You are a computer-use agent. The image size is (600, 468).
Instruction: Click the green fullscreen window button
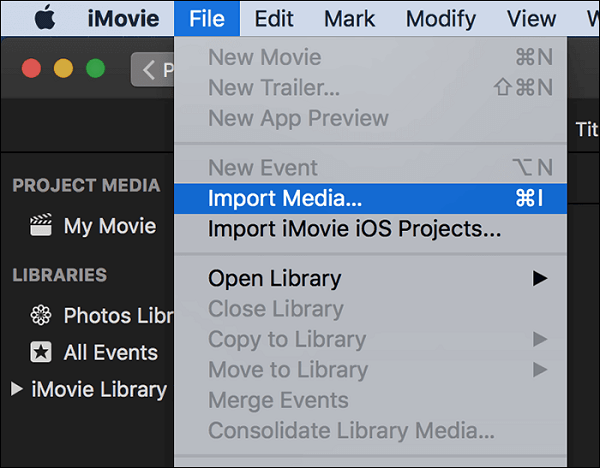(x=95, y=69)
